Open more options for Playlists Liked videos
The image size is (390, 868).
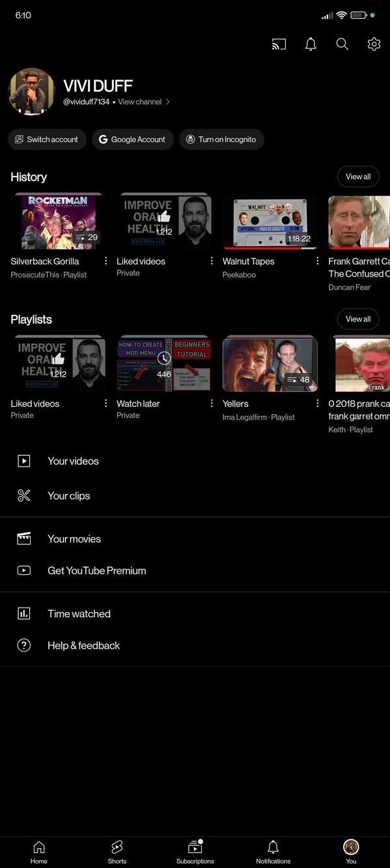[x=106, y=404]
